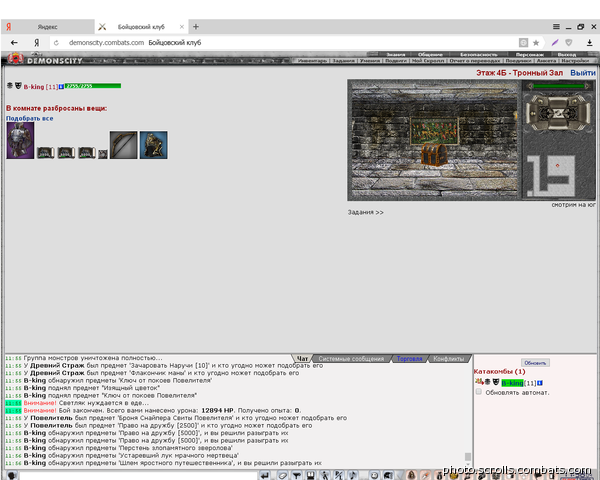Viewport: 600px width, 480px height.
Task: Click the purple feather icon in address bar
Action: [x=555, y=42]
